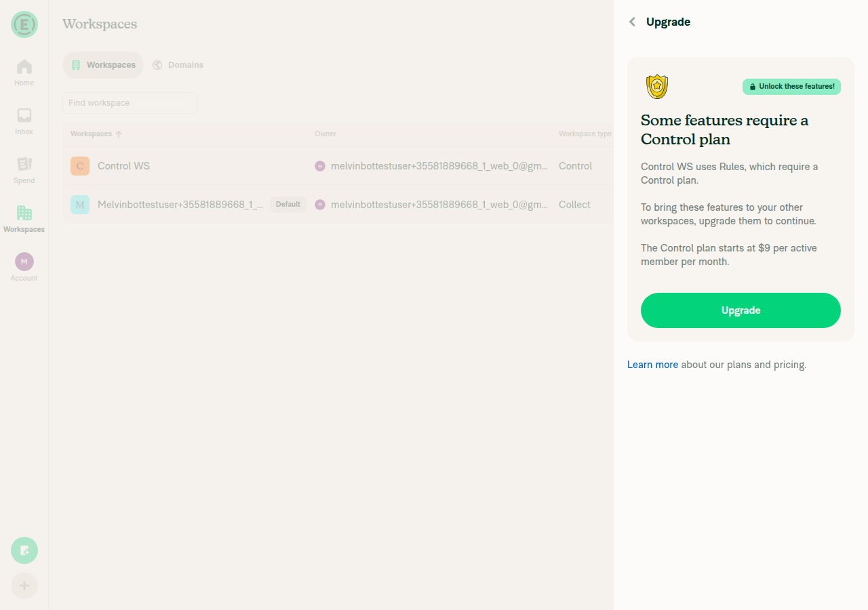Click owner email in Melvinbottestuser row

point(439,205)
